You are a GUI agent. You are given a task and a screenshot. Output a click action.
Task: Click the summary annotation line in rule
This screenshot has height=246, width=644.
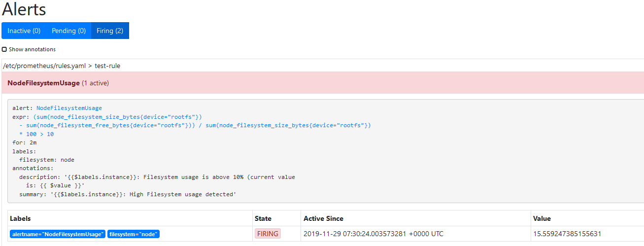click(x=128, y=194)
